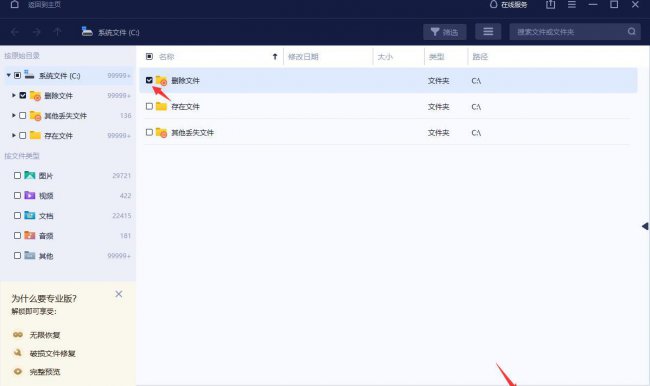Expand the 存在文件 node in the sidebar tree
The width and height of the screenshot is (650, 386).
tap(14, 135)
